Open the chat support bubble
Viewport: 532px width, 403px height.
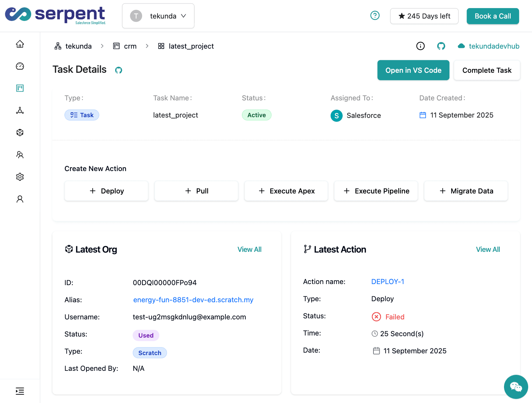516,387
